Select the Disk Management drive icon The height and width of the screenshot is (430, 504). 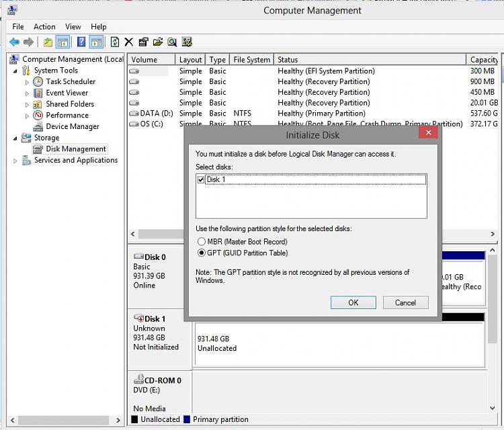[38, 149]
